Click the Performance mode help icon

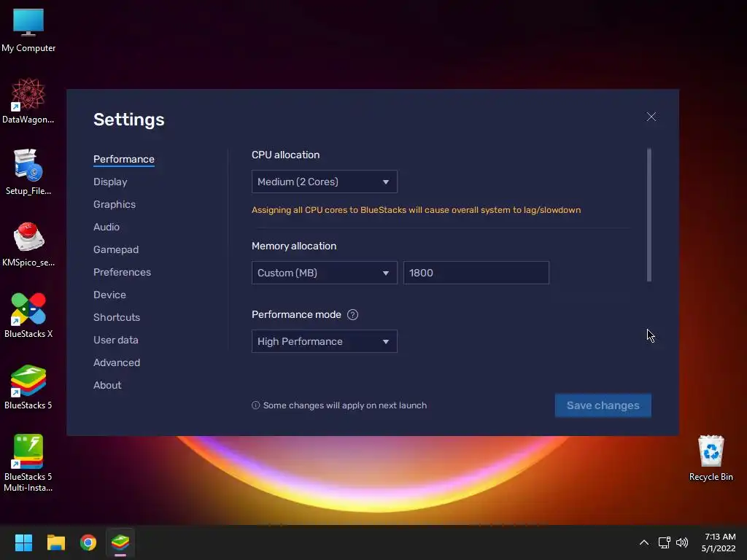[352, 315]
